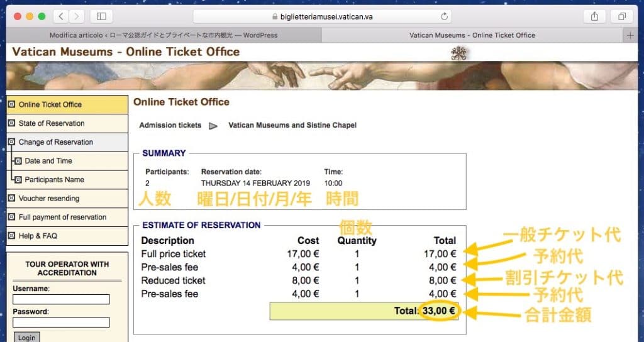Open Date and Time submenu item
Image resolution: width=644 pixels, height=342 pixels.
point(67,161)
